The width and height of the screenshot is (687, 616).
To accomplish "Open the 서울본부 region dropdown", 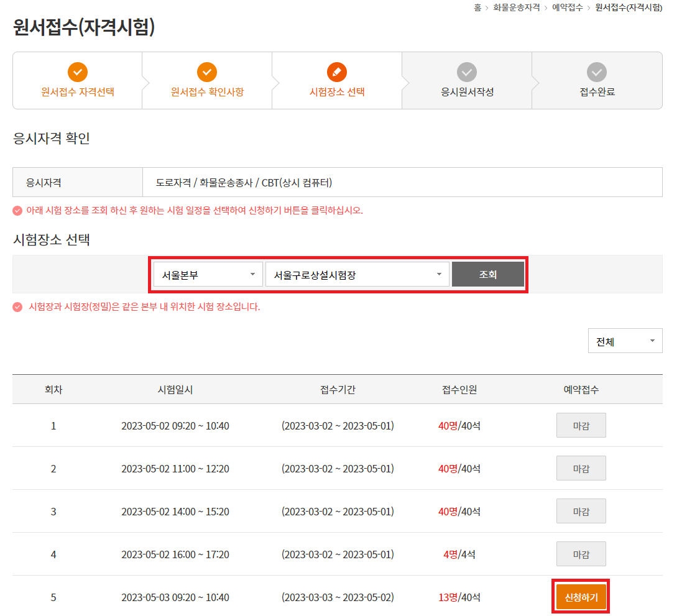I will (x=208, y=274).
